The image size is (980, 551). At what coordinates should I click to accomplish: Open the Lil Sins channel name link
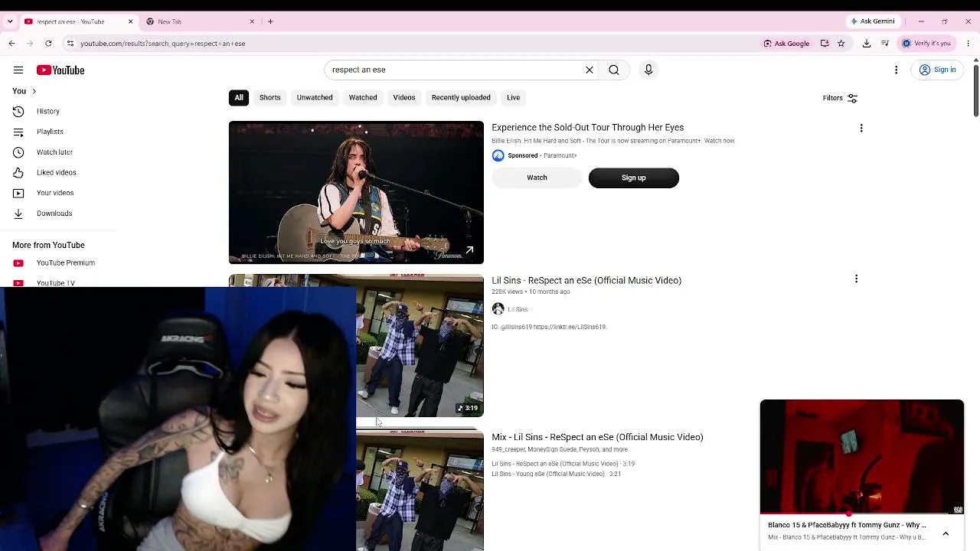[x=518, y=309]
